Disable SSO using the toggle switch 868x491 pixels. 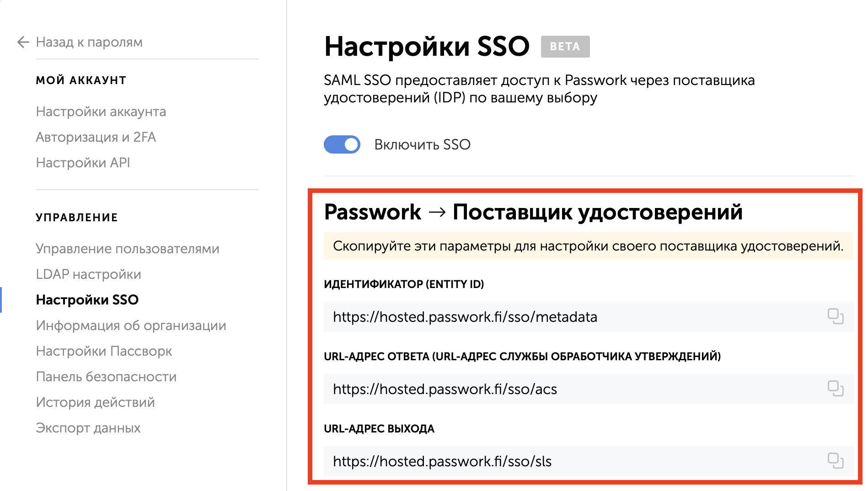pyautogui.click(x=342, y=144)
